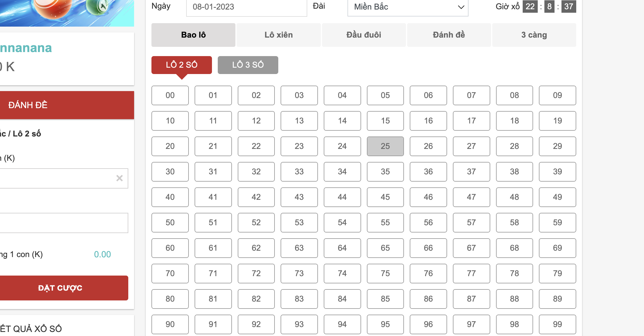Switch to LÔ 3 SỐ mode
The image size is (644, 336).
click(x=248, y=65)
